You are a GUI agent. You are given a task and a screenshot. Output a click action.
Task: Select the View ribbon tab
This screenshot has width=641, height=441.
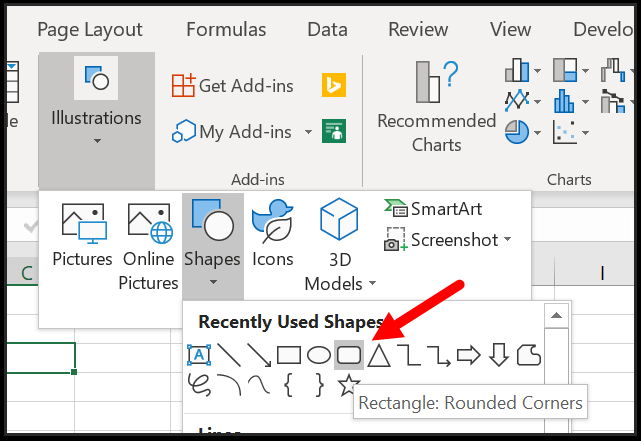pyautogui.click(x=511, y=29)
